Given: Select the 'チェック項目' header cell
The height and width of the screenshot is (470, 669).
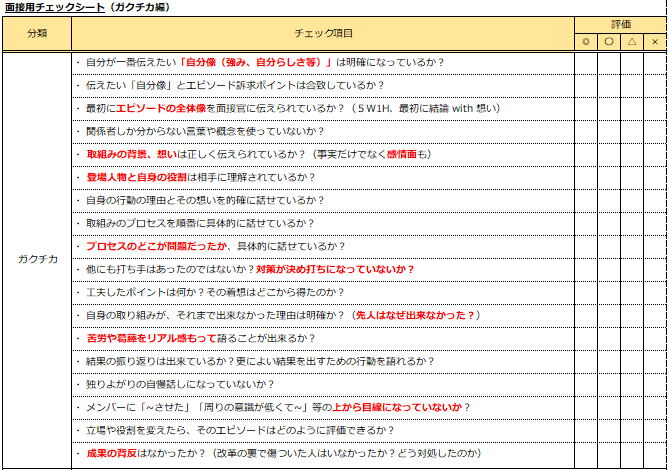Looking at the screenshot, I should tap(323, 34).
